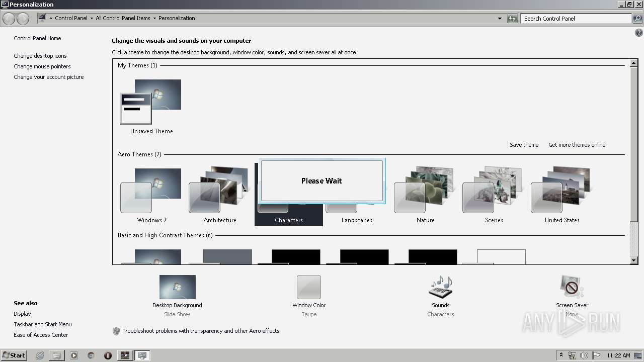Image resolution: width=644 pixels, height=362 pixels.
Task: Click the theme list scroll down arrow
Action: (634, 260)
